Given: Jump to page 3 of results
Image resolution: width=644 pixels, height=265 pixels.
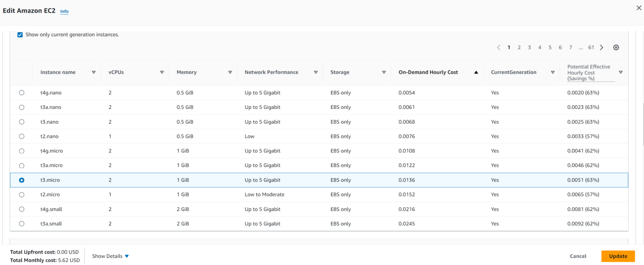Looking at the screenshot, I should (x=529, y=47).
